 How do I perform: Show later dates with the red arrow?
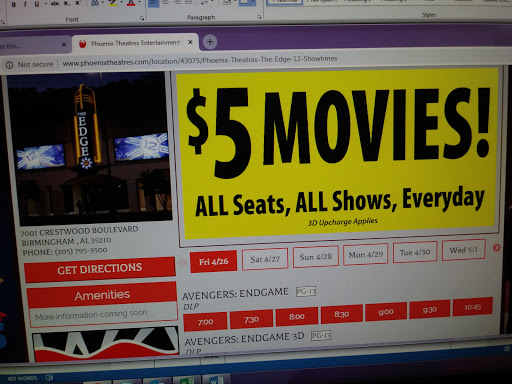click(x=496, y=248)
